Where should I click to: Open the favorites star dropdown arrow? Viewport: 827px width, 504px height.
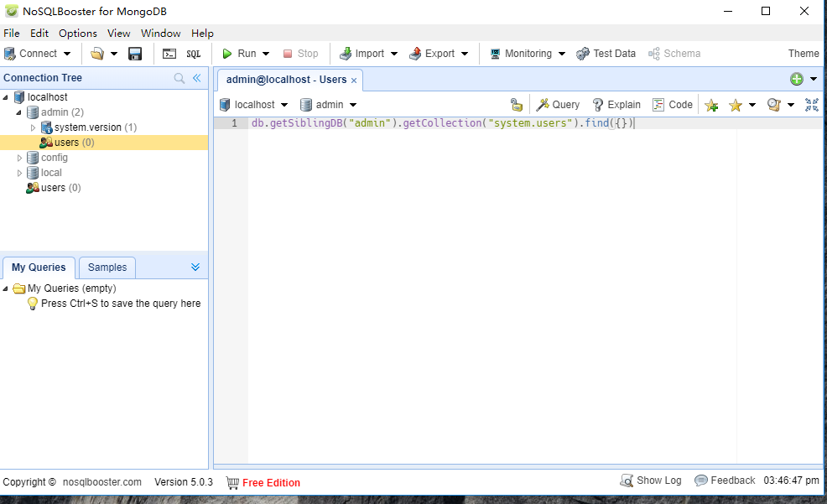752,105
